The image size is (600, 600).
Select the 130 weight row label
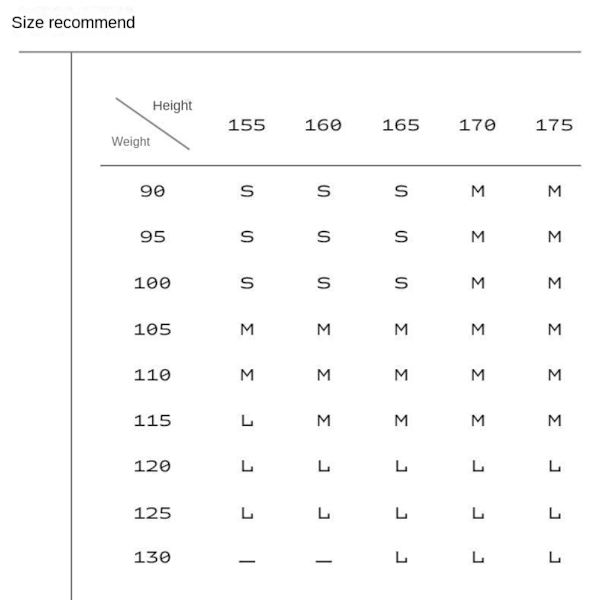point(152,558)
